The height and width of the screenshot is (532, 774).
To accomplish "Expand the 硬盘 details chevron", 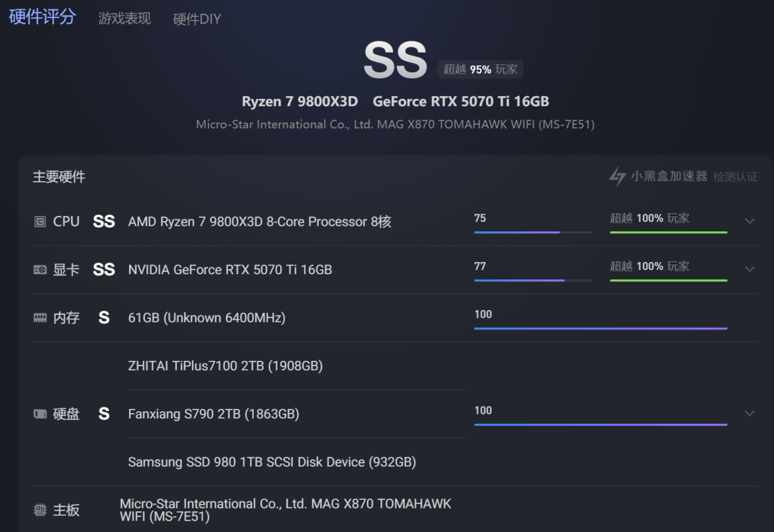I will pos(750,413).
